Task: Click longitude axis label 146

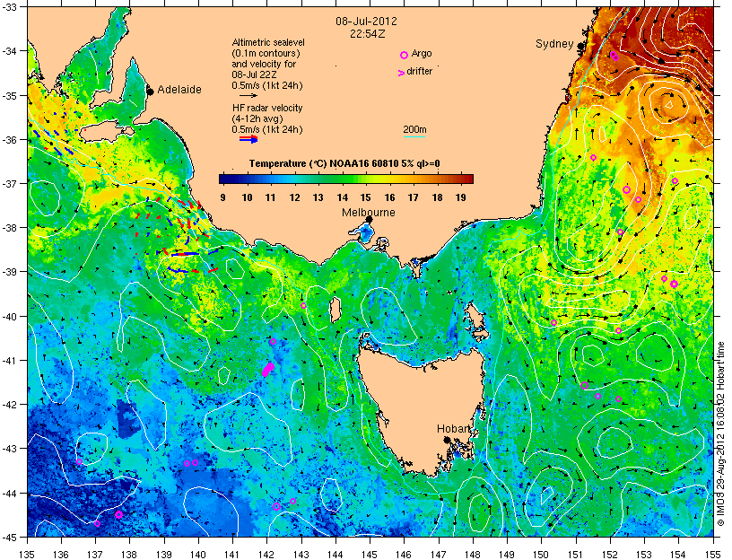Action: pos(405,555)
